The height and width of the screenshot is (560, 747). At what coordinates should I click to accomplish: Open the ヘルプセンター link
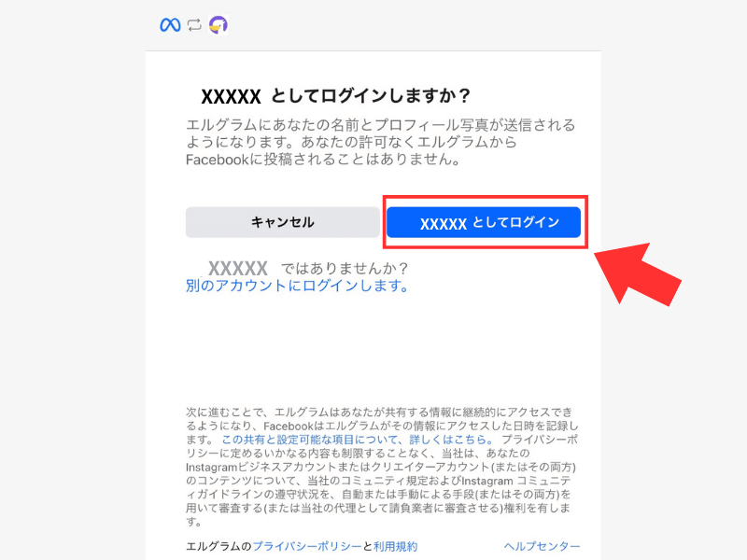(x=543, y=546)
